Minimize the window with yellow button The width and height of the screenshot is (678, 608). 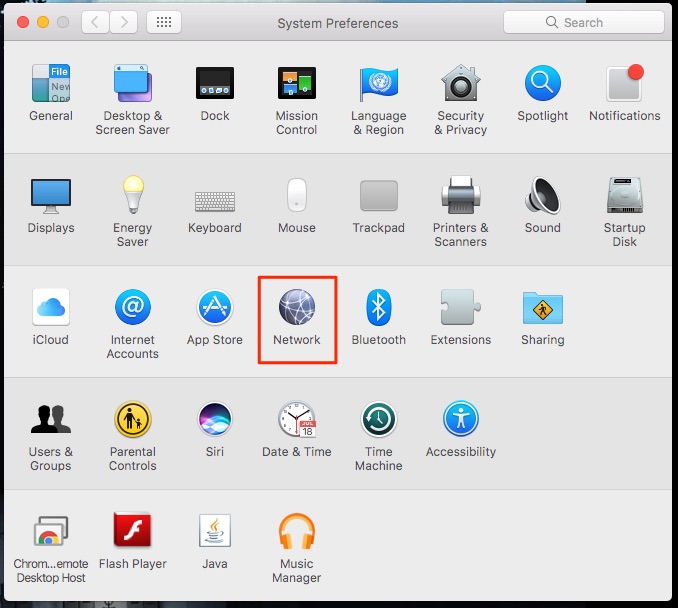tap(43, 22)
